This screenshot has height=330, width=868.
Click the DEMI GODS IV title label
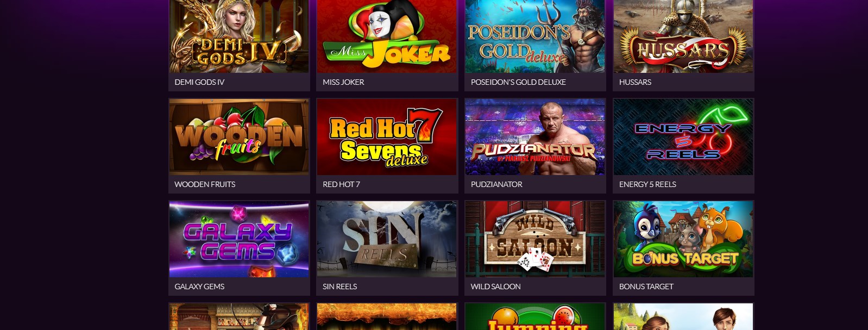point(199,82)
